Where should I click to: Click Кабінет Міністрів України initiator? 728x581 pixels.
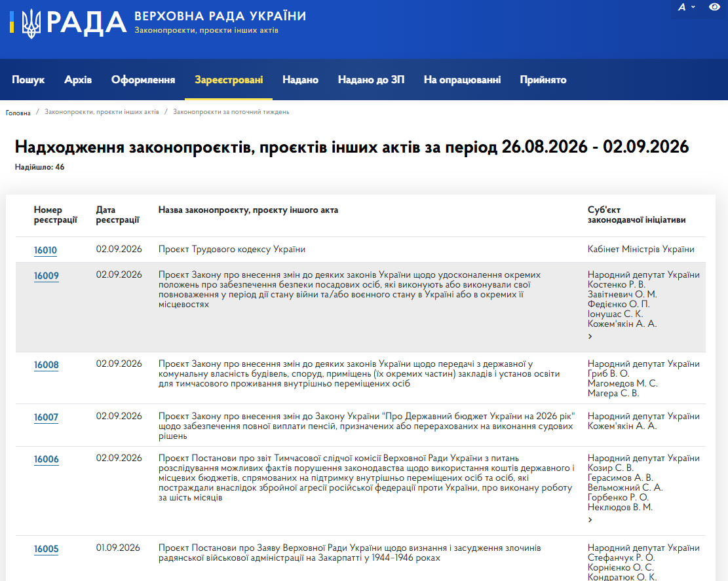point(641,249)
